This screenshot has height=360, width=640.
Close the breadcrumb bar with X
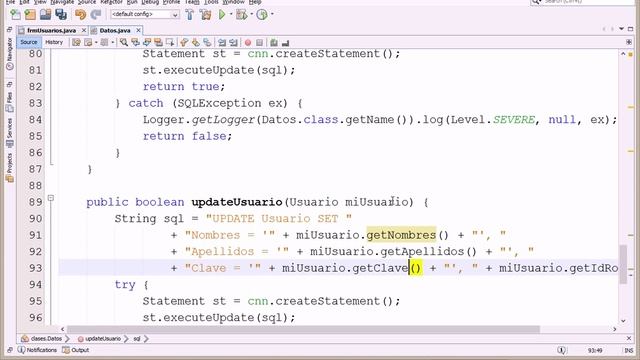pyautogui.click(x=629, y=338)
